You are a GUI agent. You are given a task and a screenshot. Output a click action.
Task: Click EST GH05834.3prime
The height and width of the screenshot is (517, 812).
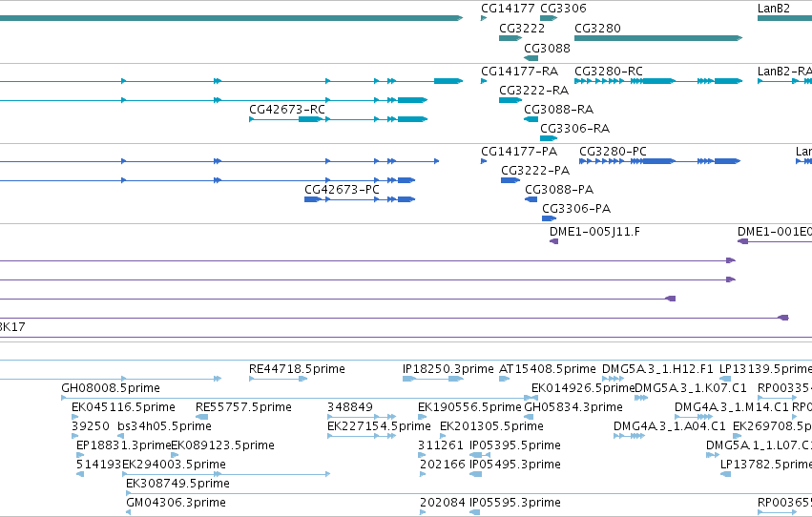tap(573, 408)
